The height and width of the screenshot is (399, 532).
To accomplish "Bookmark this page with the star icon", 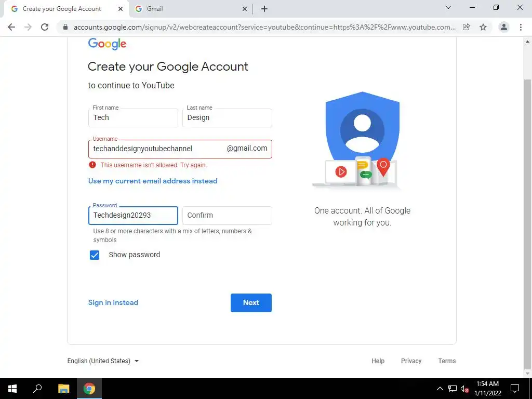I will tap(483, 27).
